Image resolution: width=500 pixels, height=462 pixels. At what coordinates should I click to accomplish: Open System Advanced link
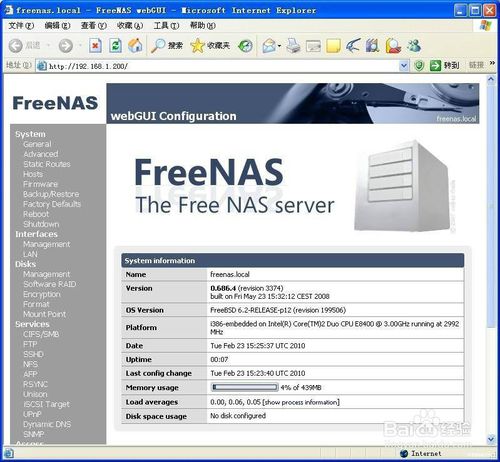pyautogui.click(x=41, y=154)
